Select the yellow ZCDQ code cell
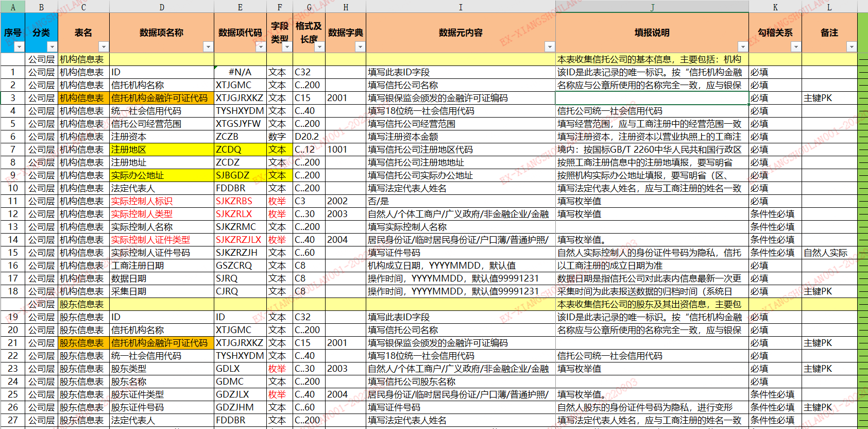Image resolution: width=868 pixels, height=429 pixels. [240, 150]
